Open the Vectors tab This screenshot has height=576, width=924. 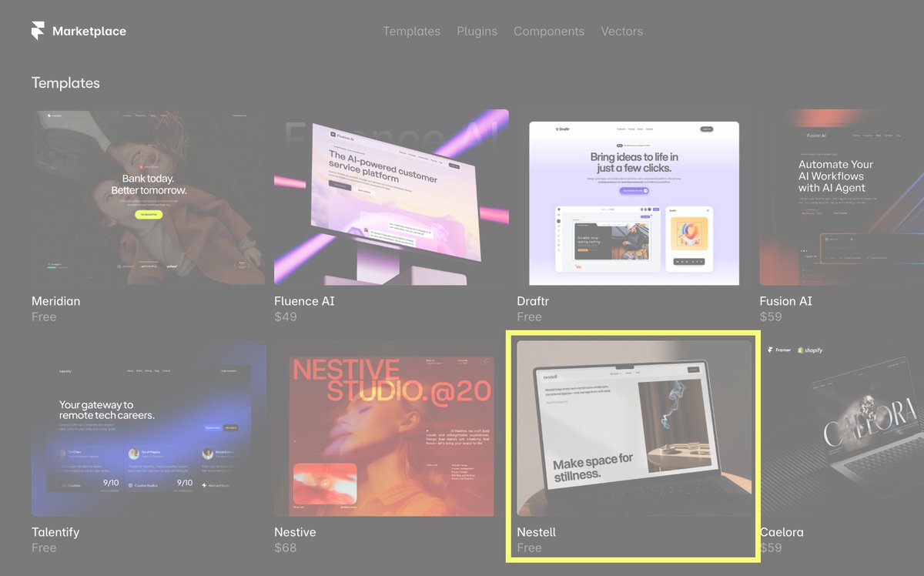[622, 32]
